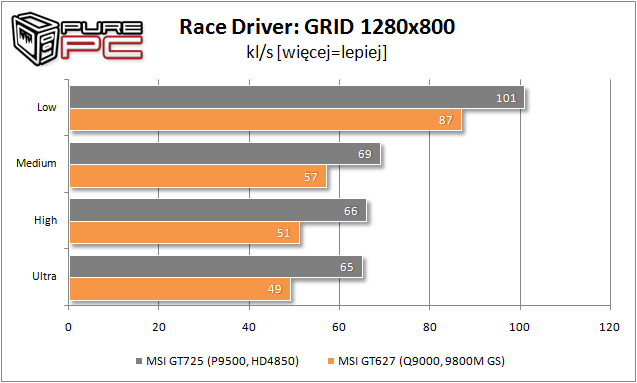Select the legend label MSI GT627 (Q9000, 9800M GS)
The image size is (637, 383).
(x=421, y=361)
